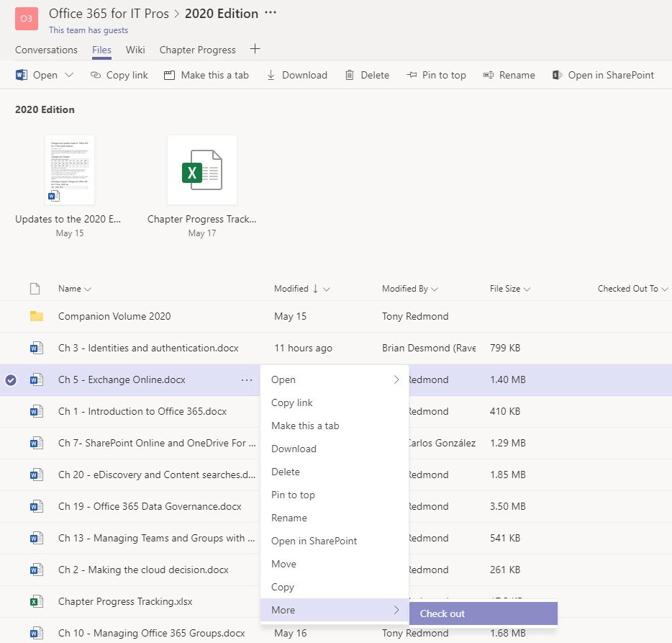
Task: Select the Files tab
Action: point(101,50)
